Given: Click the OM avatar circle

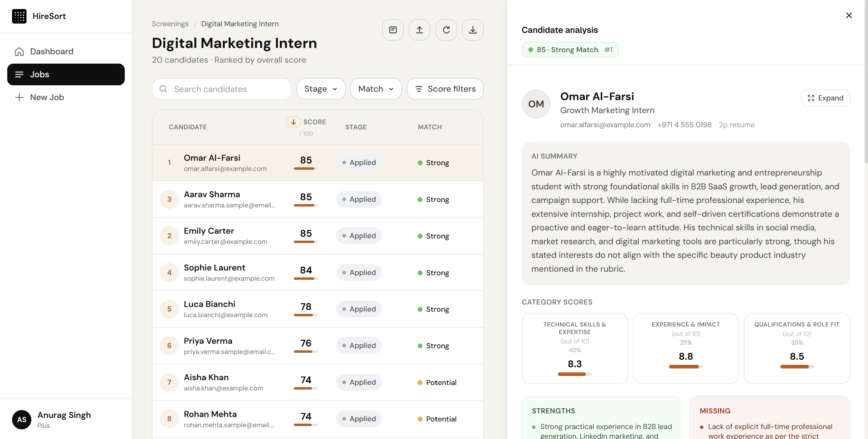Looking at the screenshot, I should pos(536,104).
